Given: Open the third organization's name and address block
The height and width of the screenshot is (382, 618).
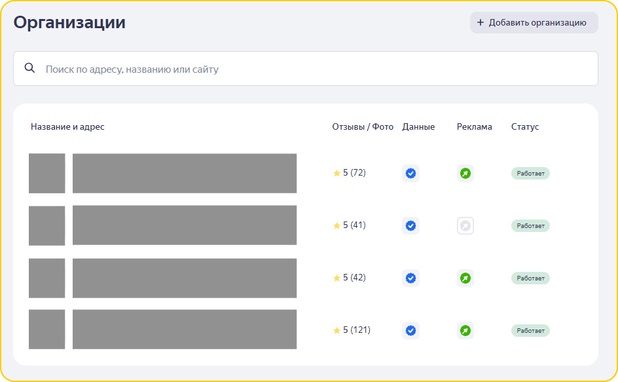Looking at the screenshot, I should [184, 278].
